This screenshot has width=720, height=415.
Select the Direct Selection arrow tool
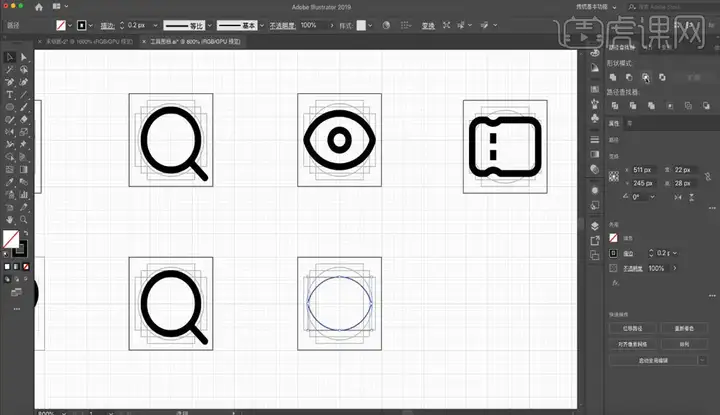(24, 57)
